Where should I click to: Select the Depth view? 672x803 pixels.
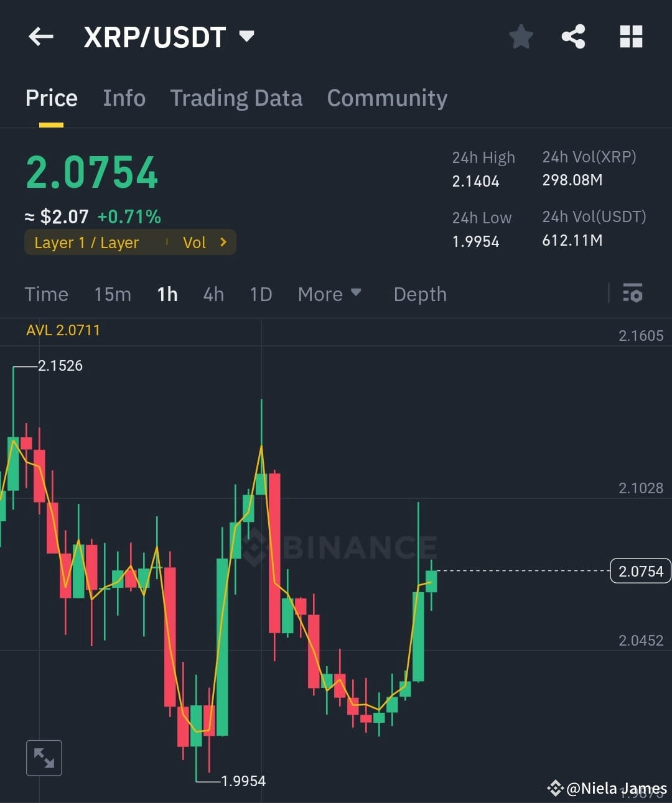coord(420,294)
